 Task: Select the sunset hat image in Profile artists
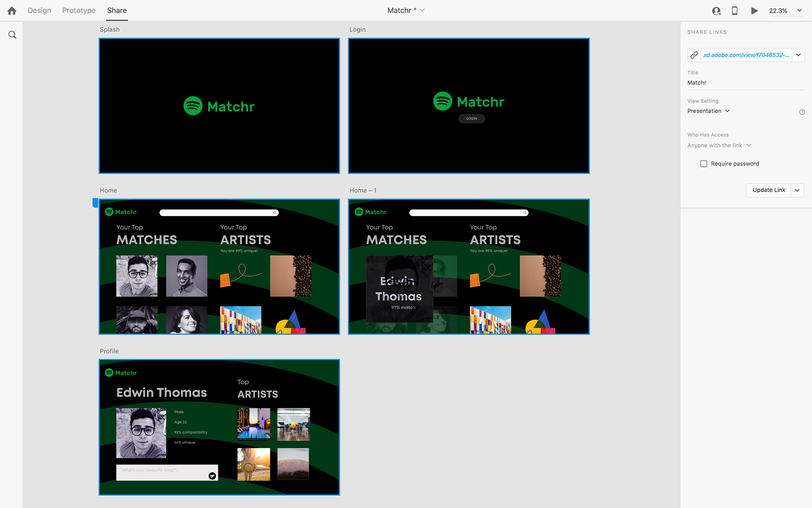[x=254, y=464]
